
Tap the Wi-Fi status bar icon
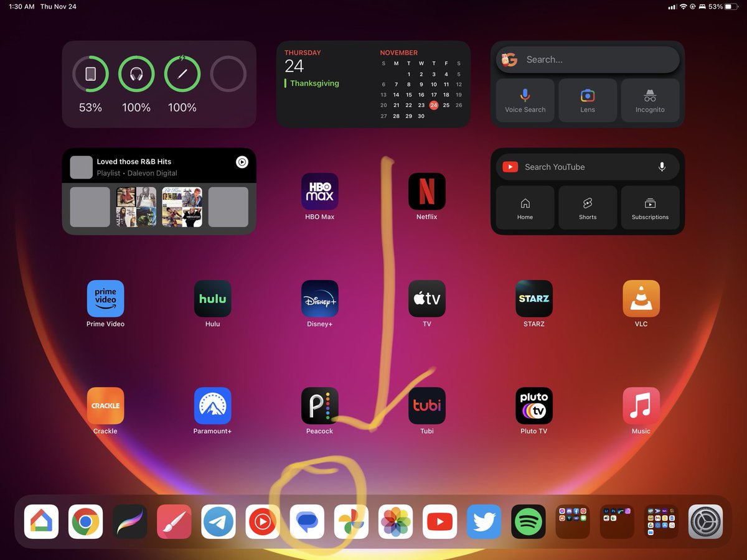(x=683, y=6)
